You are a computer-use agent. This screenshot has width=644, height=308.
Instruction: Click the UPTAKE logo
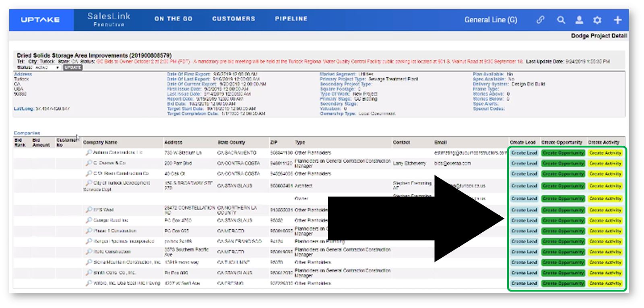coord(40,20)
